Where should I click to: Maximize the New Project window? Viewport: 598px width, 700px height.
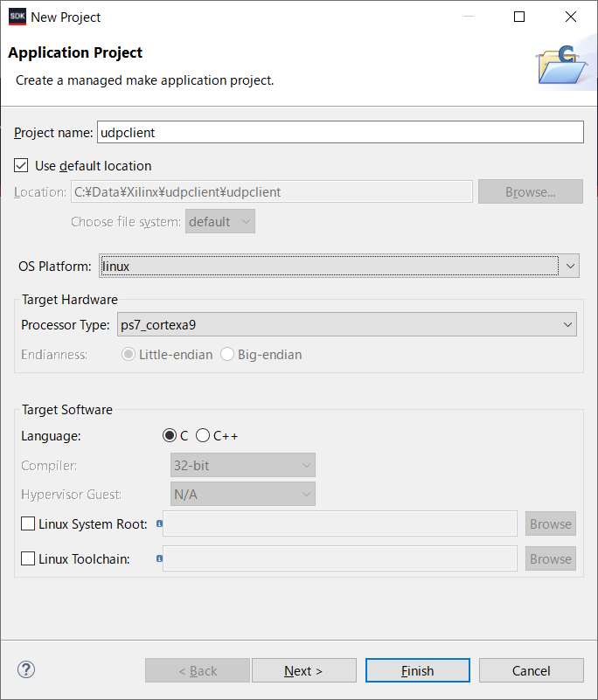pos(519,17)
